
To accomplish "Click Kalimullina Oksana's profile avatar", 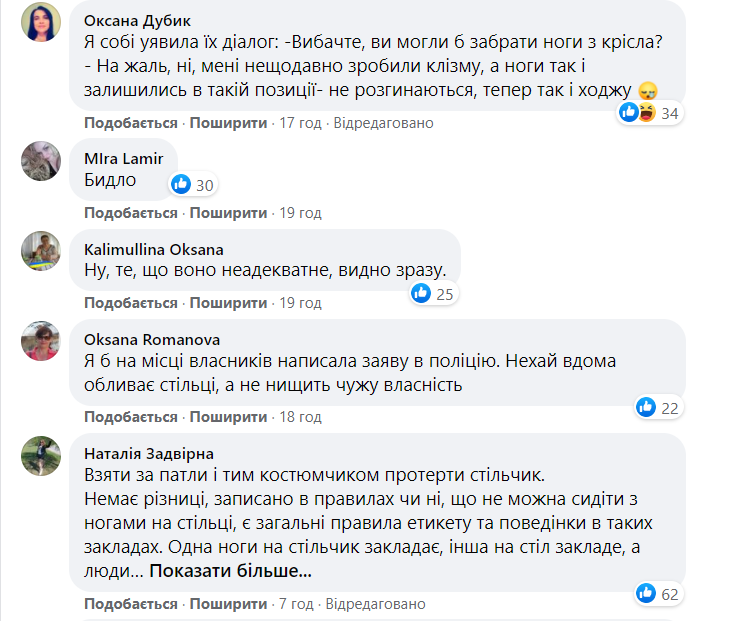I will coord(41,251).
